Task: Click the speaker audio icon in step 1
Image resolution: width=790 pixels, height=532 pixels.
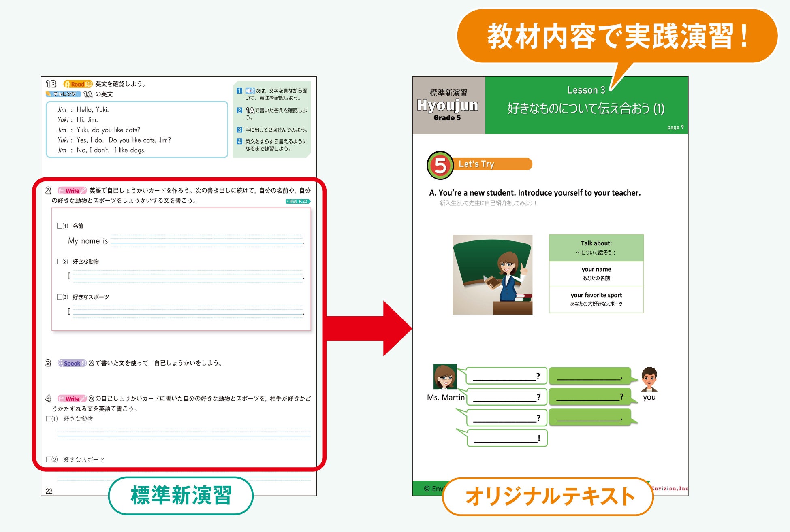Action: click(250, 91)
